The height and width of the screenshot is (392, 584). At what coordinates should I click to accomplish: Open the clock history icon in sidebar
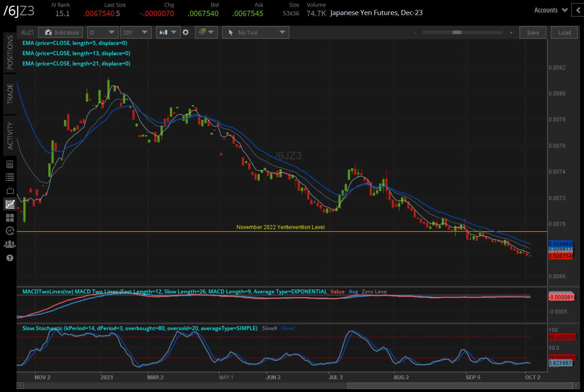tap(10, 231)
